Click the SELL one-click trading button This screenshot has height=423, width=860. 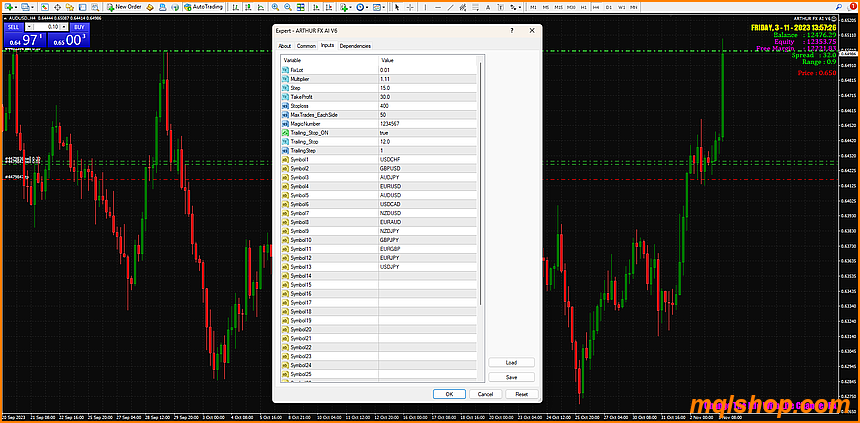pyautogui.click(x=12, y=27)
